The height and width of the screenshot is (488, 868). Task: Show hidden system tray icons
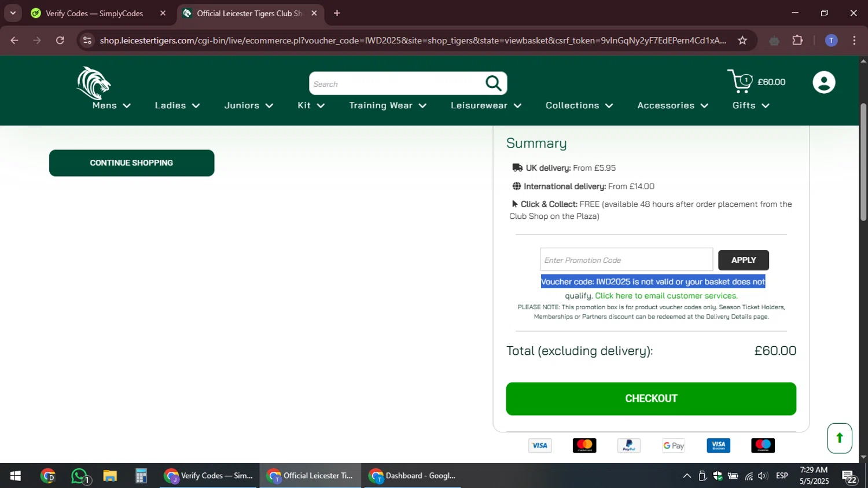tap(687, 476)
